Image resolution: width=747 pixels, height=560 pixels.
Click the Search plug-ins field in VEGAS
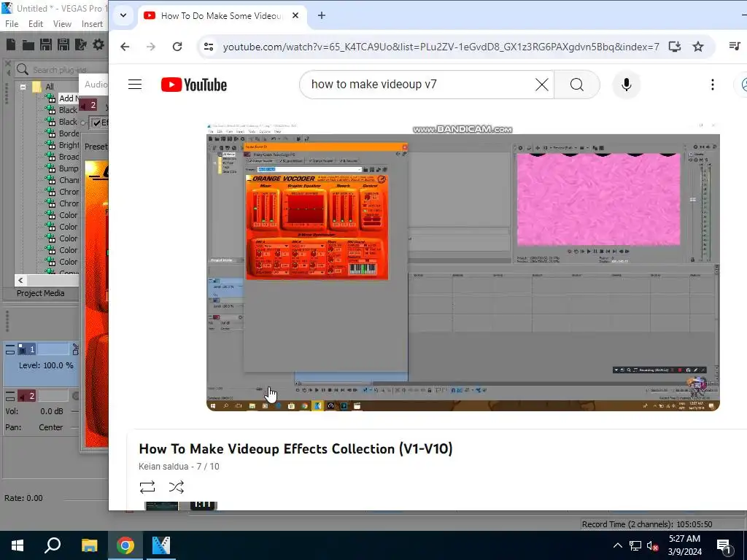tap(61, 70)
